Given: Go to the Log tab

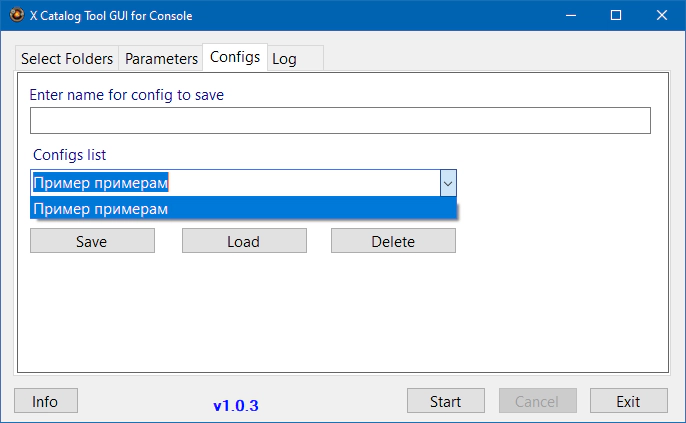Looking at the screenshot, I should (285, 59).
